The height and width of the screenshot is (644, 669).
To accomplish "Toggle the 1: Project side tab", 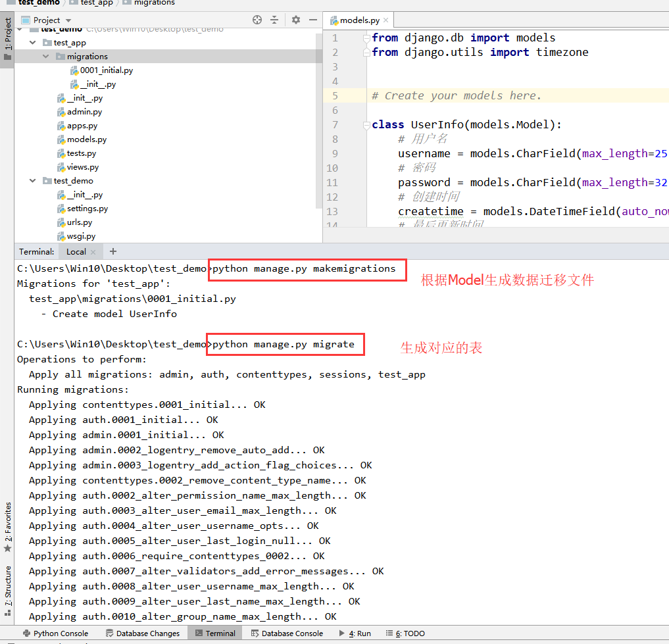I will tap(7, 39).
